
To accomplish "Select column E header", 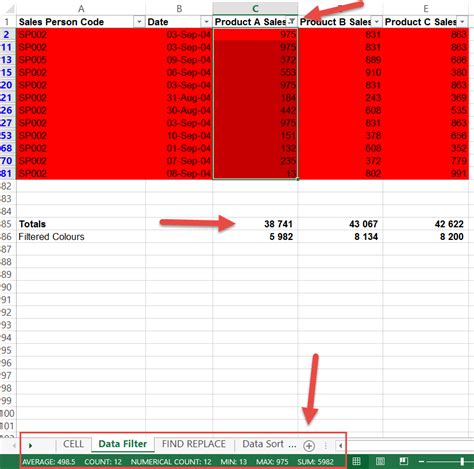I will [x=426, y=9].
